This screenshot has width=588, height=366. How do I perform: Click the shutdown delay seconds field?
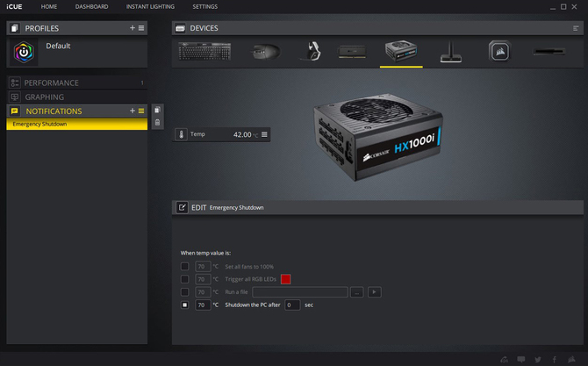point(292,305)
